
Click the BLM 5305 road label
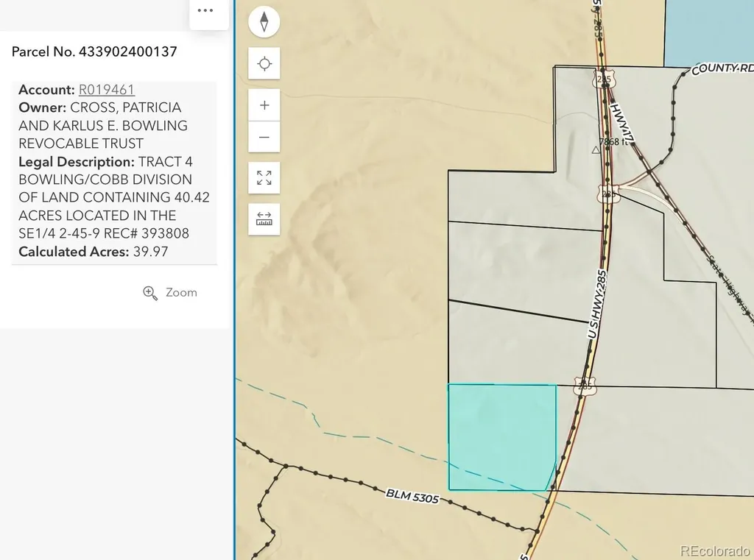click(412, 496)
